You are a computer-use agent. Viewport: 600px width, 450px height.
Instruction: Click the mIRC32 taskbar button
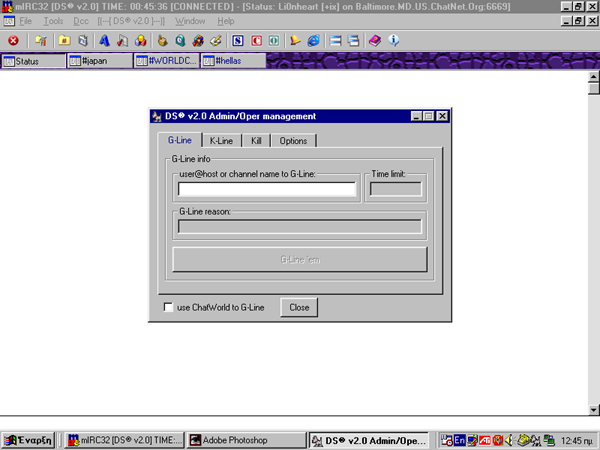(x=124, y=440)
